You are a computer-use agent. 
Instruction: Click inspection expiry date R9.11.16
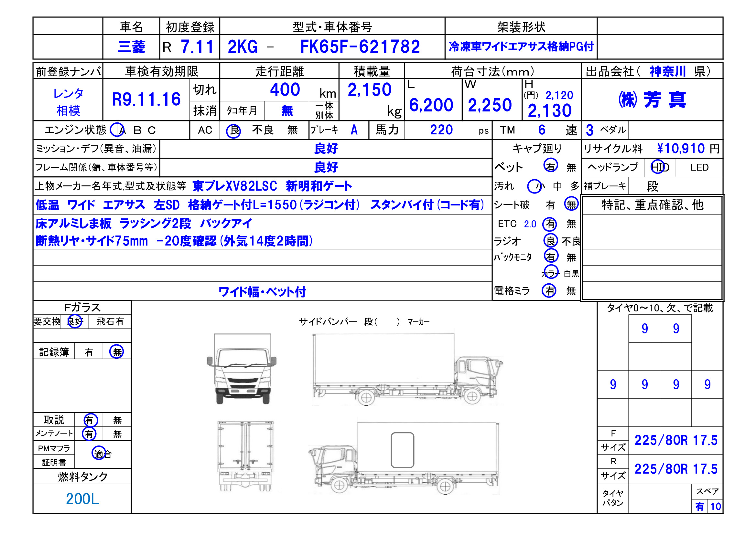146,99
